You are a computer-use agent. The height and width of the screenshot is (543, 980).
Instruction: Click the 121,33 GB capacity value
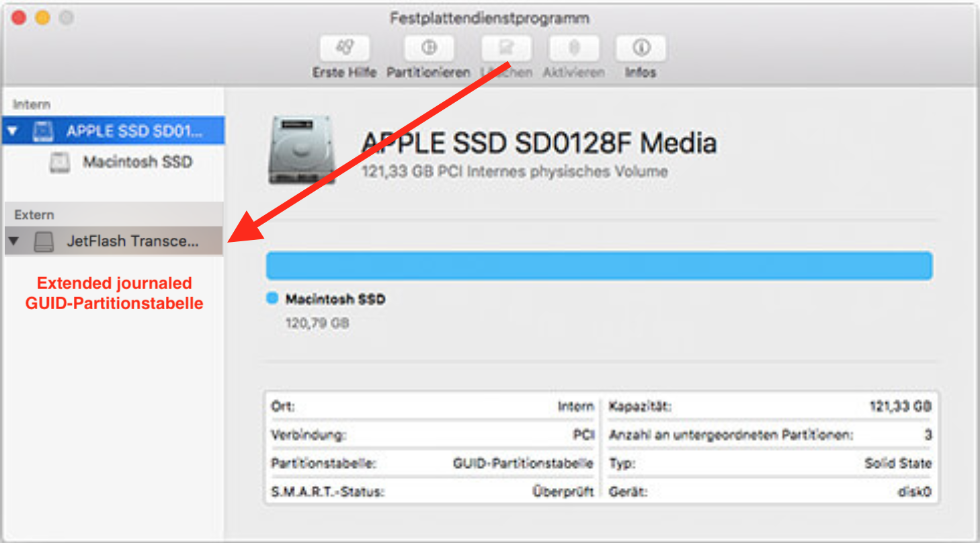(900, 407)
